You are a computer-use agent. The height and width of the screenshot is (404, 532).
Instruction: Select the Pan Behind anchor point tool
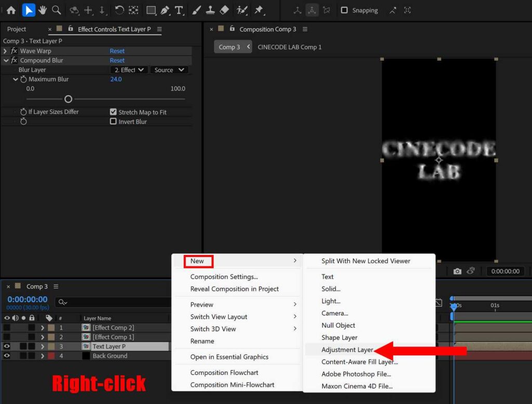(134, 10)
